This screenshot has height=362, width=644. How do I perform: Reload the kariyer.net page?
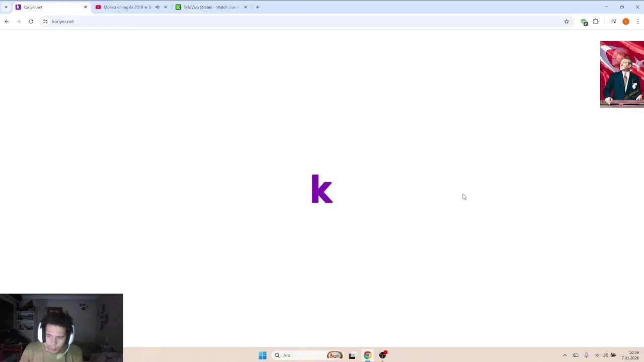point(31,22)
